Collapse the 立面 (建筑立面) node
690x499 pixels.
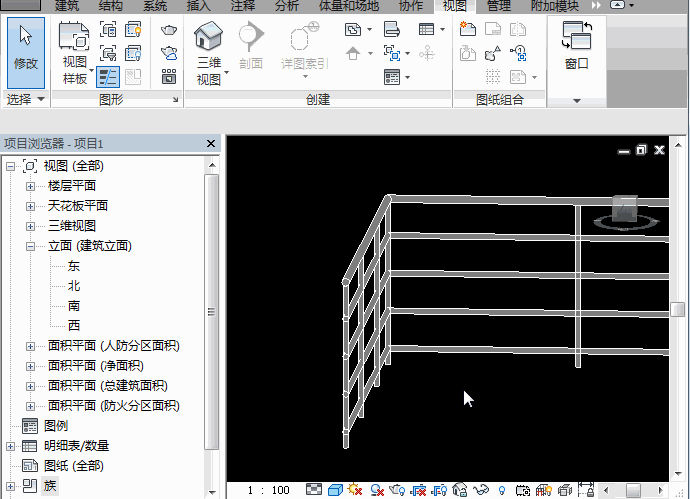click(30, 246)
